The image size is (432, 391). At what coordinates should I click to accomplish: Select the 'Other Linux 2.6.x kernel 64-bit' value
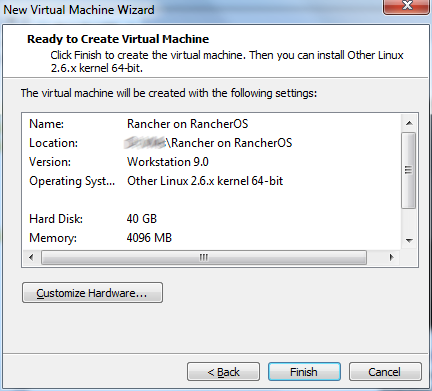(205, 181)
